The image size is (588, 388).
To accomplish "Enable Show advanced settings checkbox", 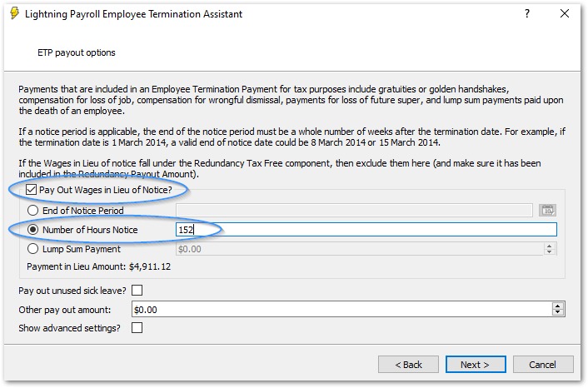I will (137, 328).
